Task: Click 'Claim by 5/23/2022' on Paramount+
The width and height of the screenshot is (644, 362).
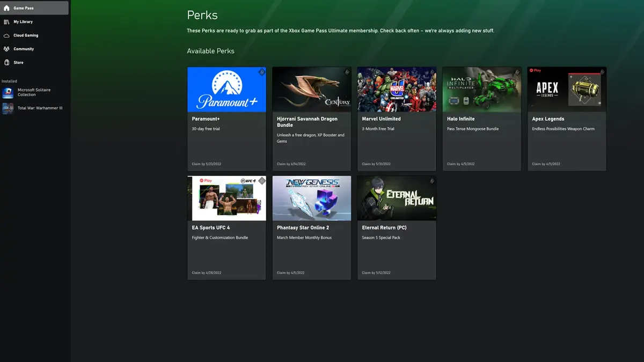Action: tap(206, 164)
